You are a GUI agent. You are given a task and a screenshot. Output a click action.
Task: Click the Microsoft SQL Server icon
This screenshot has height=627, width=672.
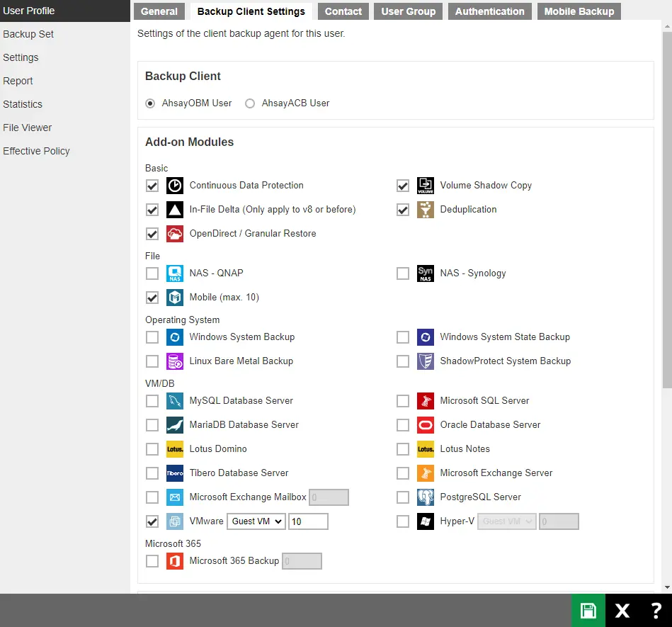coord(425,400)
